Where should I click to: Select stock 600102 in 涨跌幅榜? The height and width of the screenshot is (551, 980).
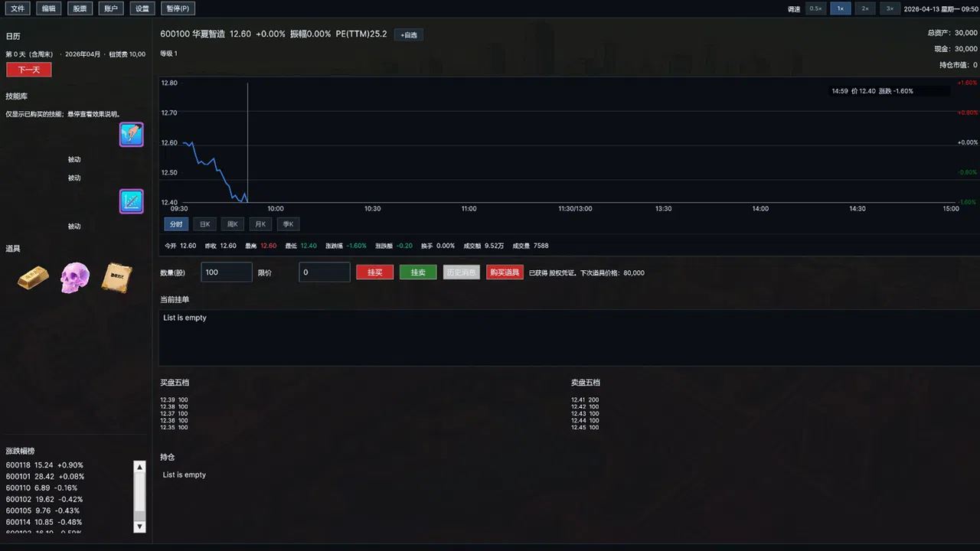[44, 499]
